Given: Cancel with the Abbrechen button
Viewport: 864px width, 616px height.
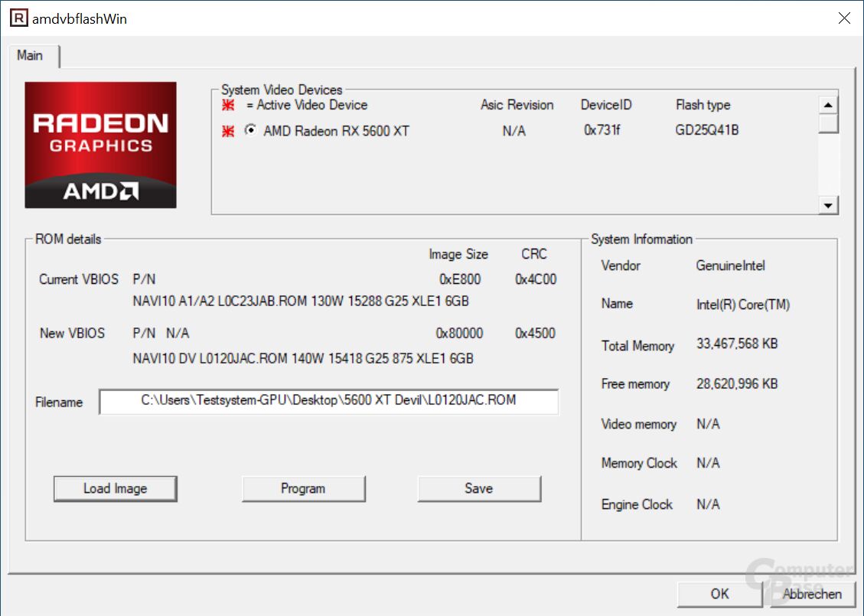Looking at the screenshot, I should point(812,594).
